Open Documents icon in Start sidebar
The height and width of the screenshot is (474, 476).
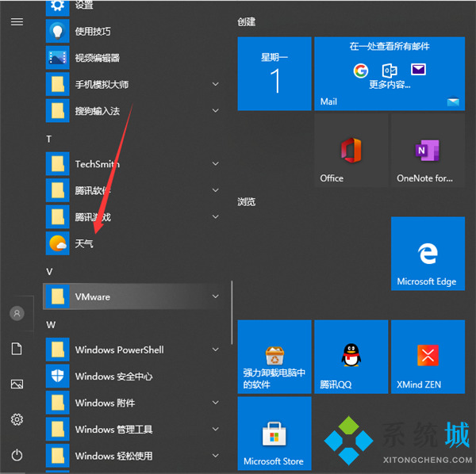17,349
